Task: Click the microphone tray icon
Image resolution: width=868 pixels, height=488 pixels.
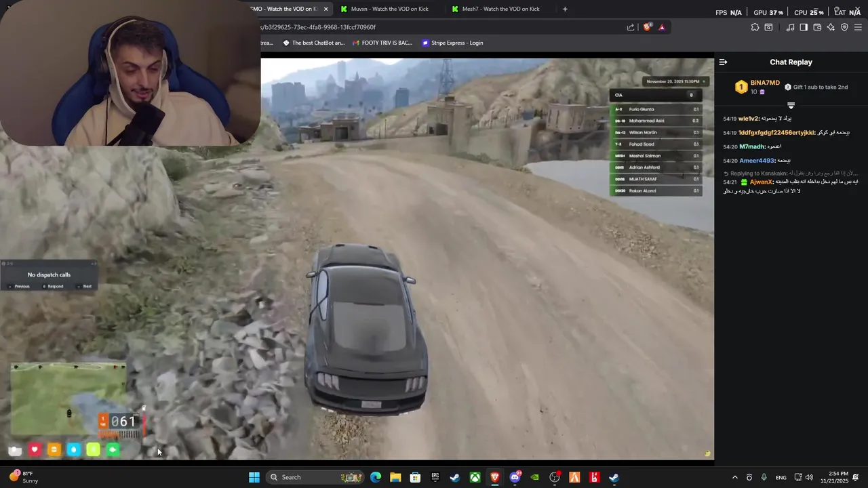Action: (x=764, y=477)
